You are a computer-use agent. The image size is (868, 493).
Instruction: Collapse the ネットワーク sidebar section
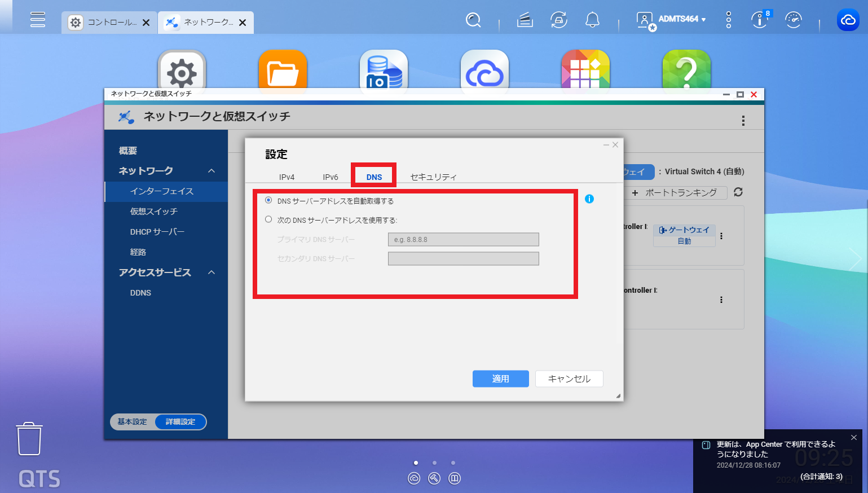pyautogui.click(x=212, y=171)
